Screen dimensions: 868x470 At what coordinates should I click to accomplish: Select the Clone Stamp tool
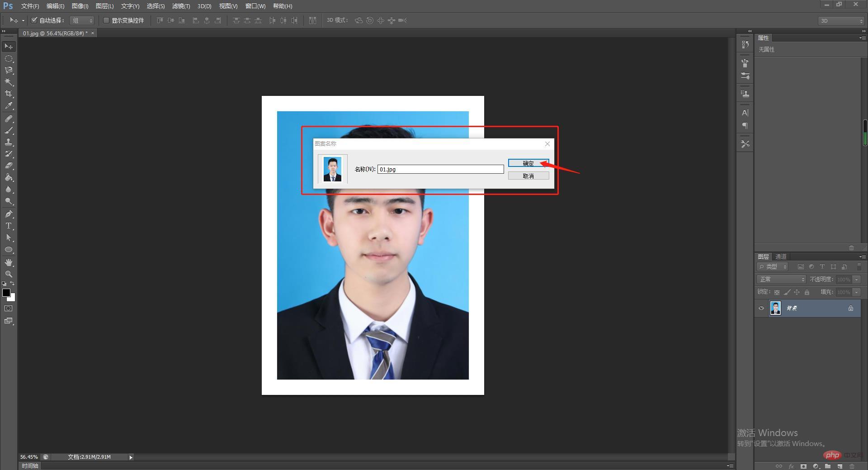9,142
